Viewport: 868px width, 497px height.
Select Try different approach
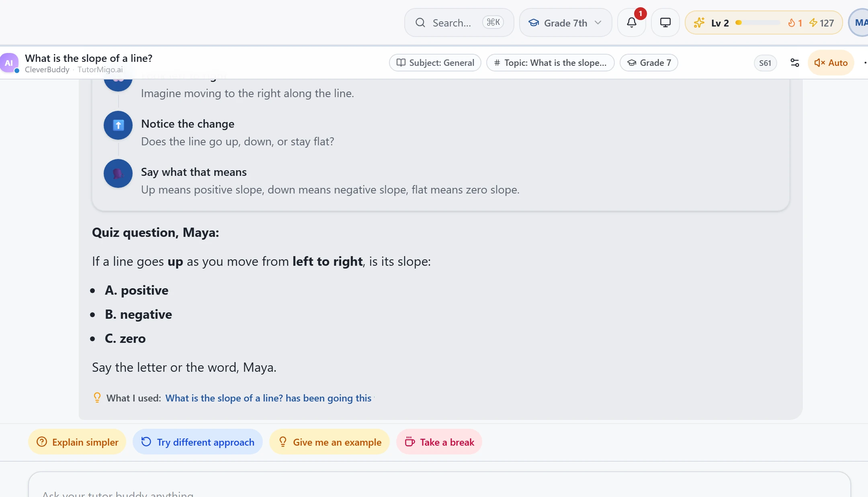198,442
